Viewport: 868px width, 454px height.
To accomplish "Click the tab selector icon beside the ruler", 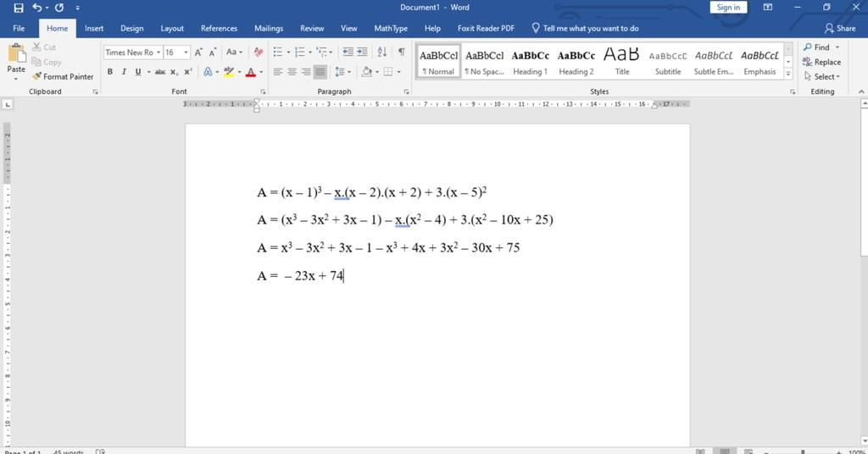I will [7, 104].
